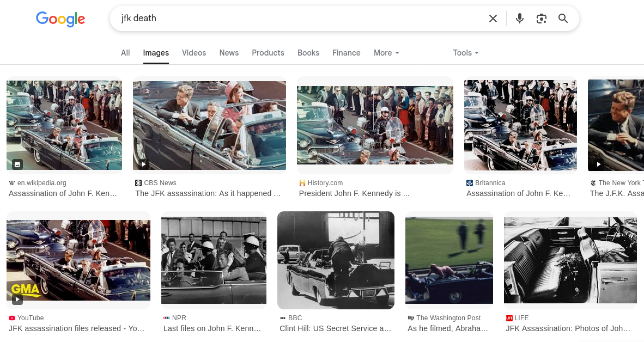
Task: Open the BBC Clint Hill thumbnail
Action: click(x=336, y=260)
